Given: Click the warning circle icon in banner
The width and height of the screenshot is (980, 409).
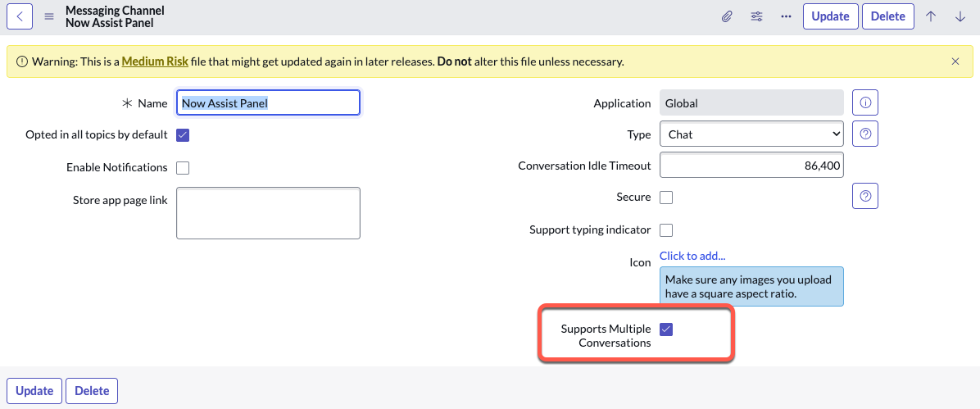Looking at the screenshot, I should [x=22, y=61].
